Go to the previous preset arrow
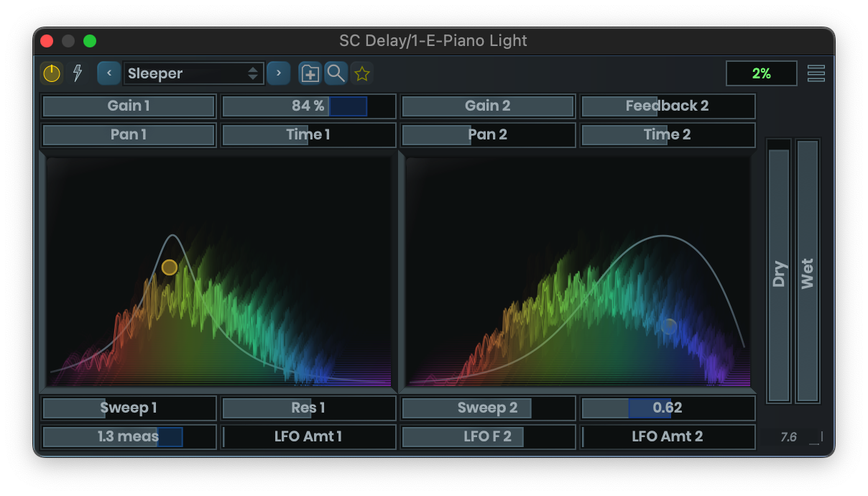 click(109, 73)
